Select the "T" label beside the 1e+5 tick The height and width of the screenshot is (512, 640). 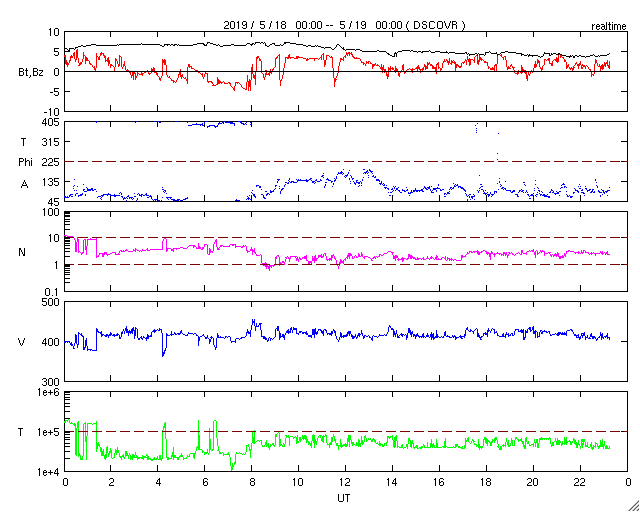tap(20, 432)
